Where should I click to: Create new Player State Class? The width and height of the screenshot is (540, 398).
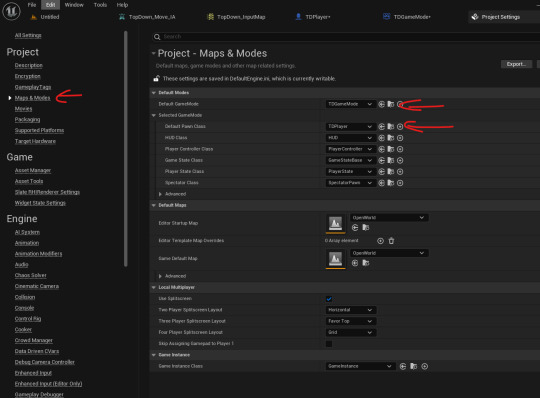pyautogui.click(x=400, y=171)
